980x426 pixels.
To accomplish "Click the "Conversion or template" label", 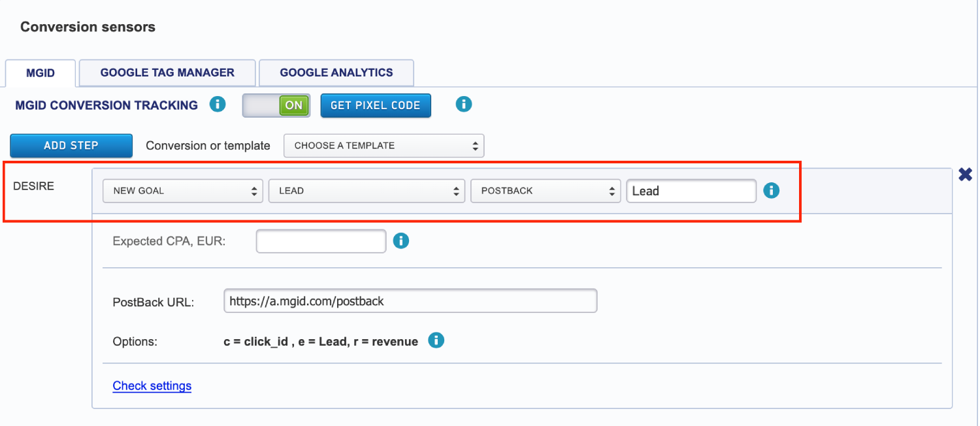I will pos(208,146).
